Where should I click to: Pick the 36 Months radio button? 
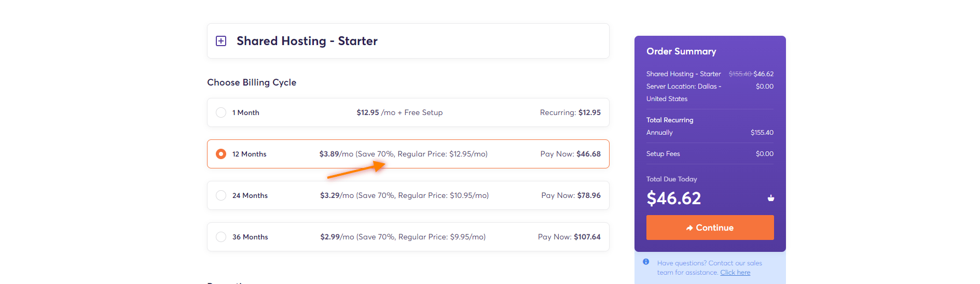tap(221, 237)
